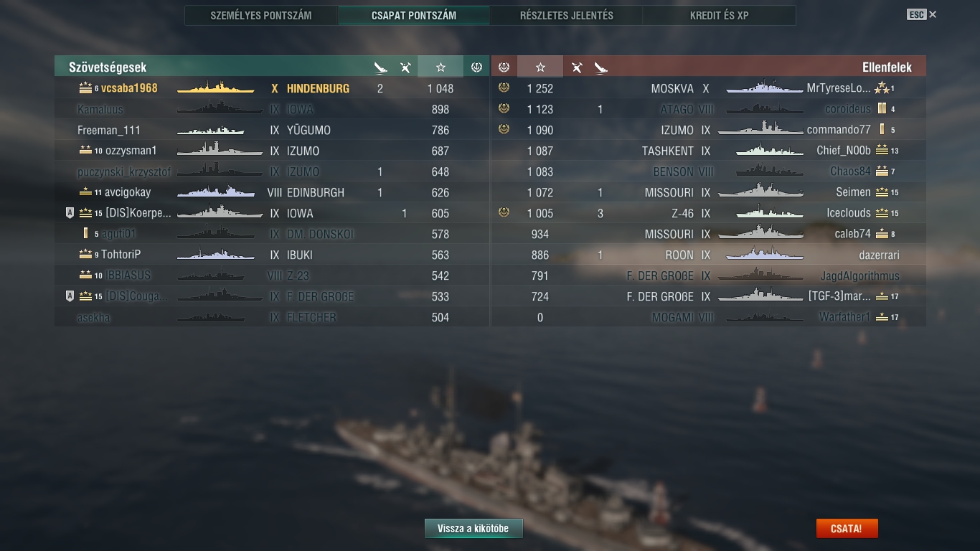The width and height of the screenshot is (980, 551).
Task: Start a new battle with CSATA! button
Action: pos(847,529)
